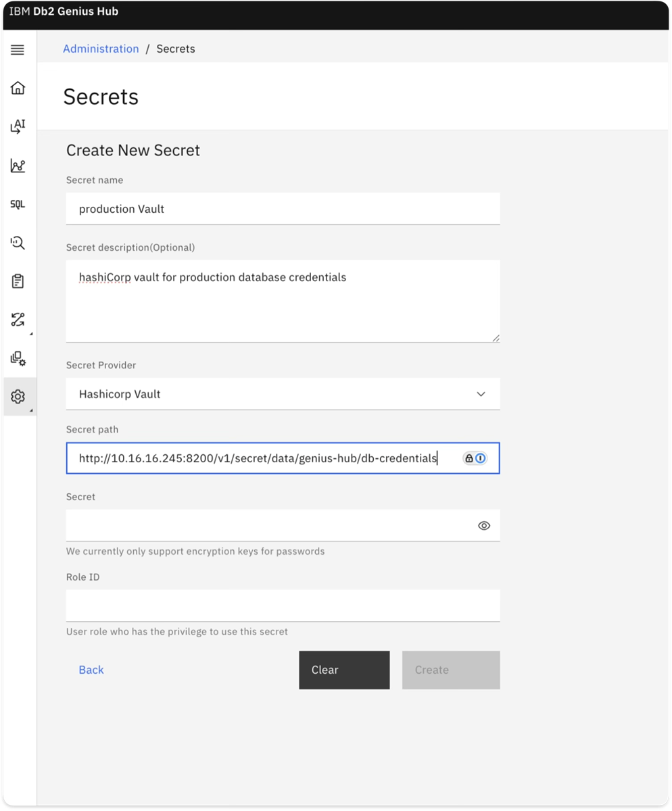The height and width of the screenshot is (811, 672).
Task: Go to the Home icon in sidebar
Action: click(18, 88)
